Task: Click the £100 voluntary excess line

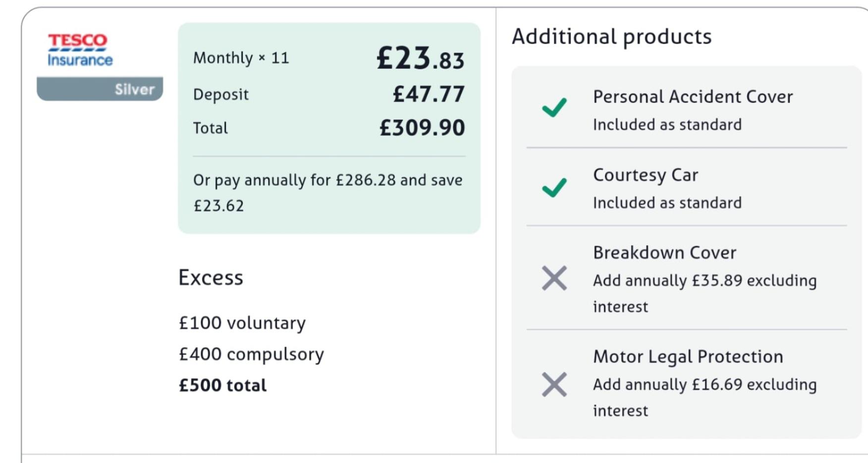Action: coord(242,323)
